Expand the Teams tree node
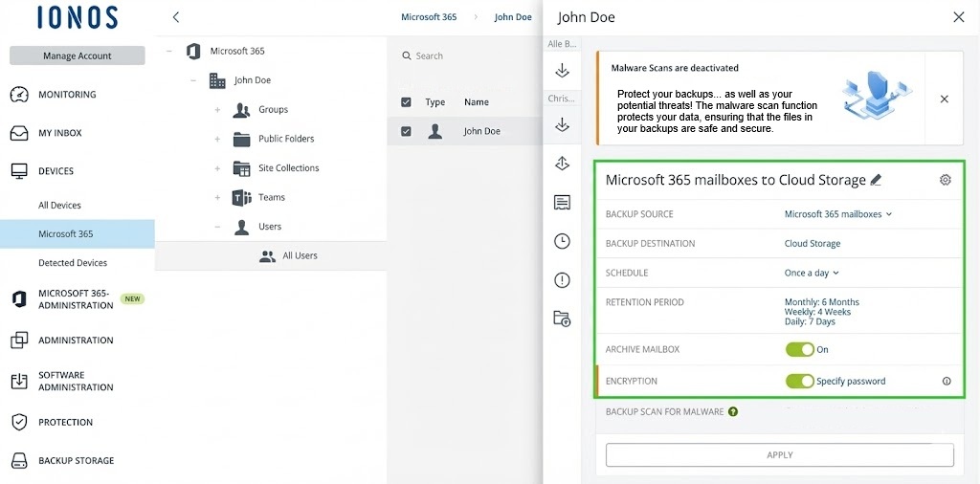The height and width of the screenshot is (484, 980). coord(217,197)
